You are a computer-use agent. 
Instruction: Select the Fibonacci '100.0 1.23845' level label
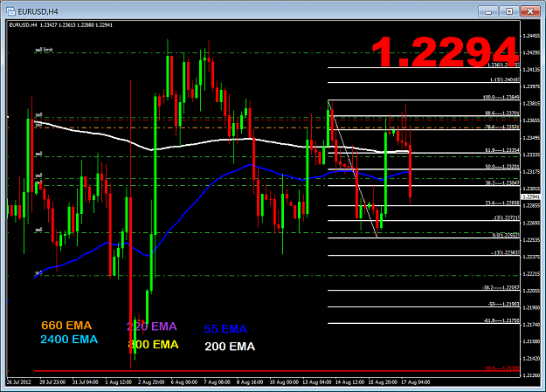coord(501,97)
